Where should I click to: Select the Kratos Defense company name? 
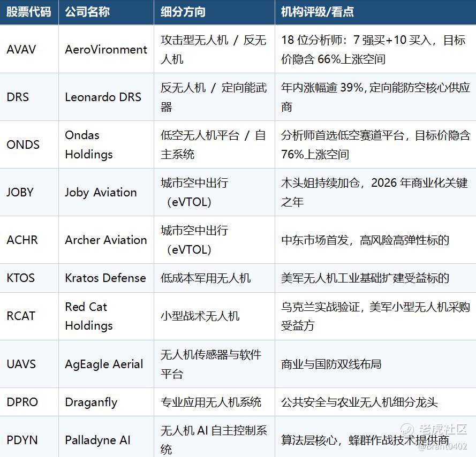[106, 278]
